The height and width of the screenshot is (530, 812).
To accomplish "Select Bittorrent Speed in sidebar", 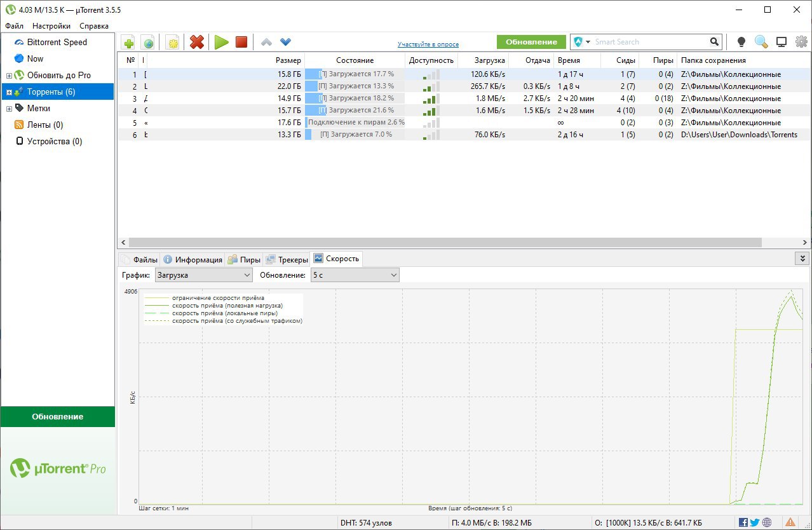I will tap(57, 42).
